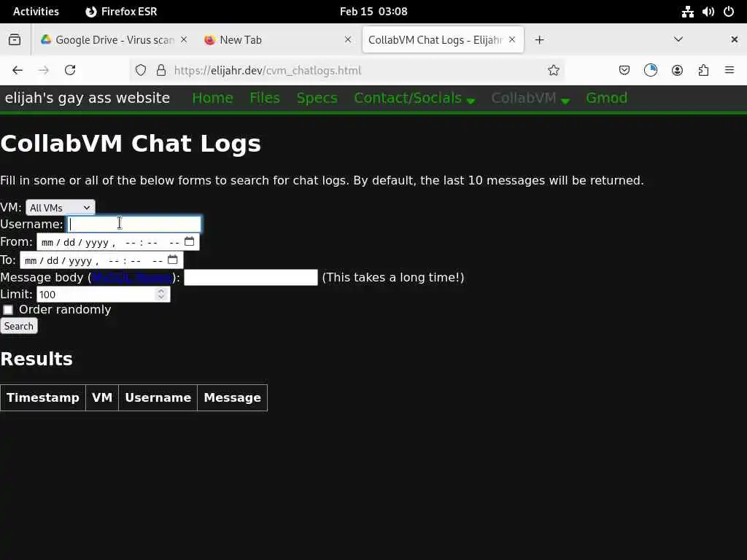Open the calendar picker in To field
This screenshot has width=747, height=560.
(x=172, y=260)
